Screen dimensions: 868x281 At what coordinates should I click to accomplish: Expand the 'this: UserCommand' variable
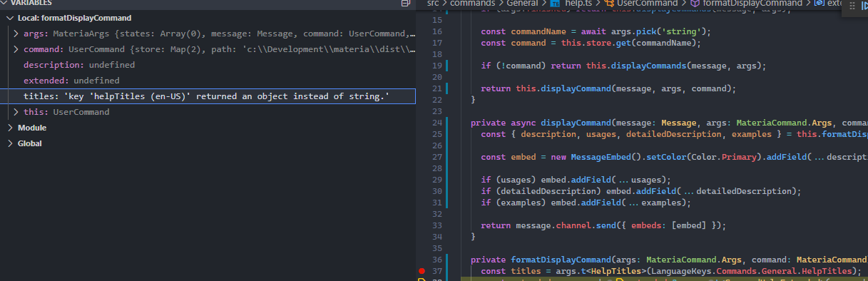pos(16,112)
